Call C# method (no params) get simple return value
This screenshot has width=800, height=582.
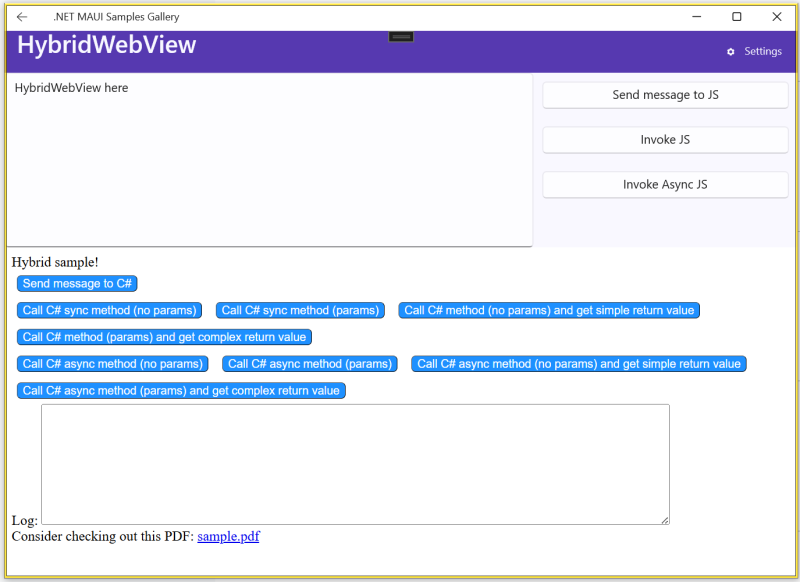tap(549, 311)
